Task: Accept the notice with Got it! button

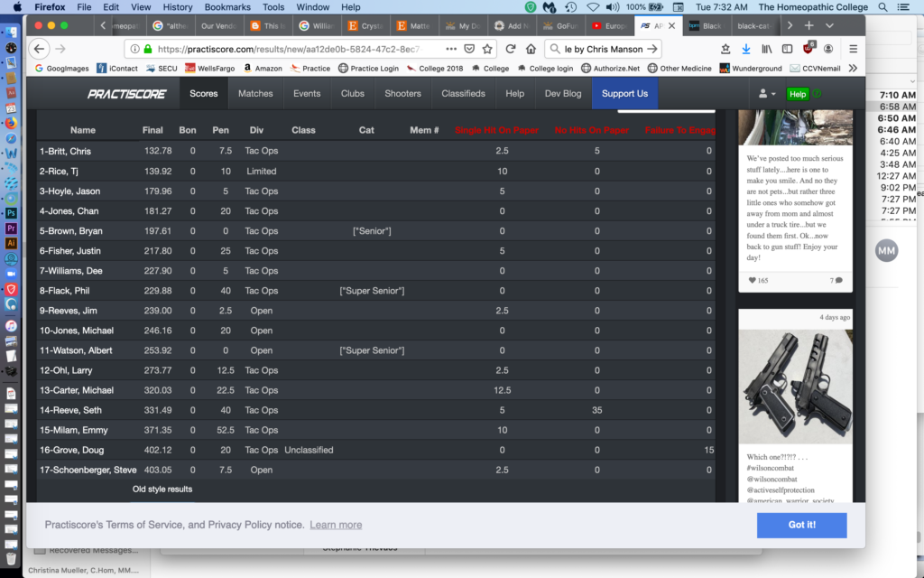Action: 801,525
